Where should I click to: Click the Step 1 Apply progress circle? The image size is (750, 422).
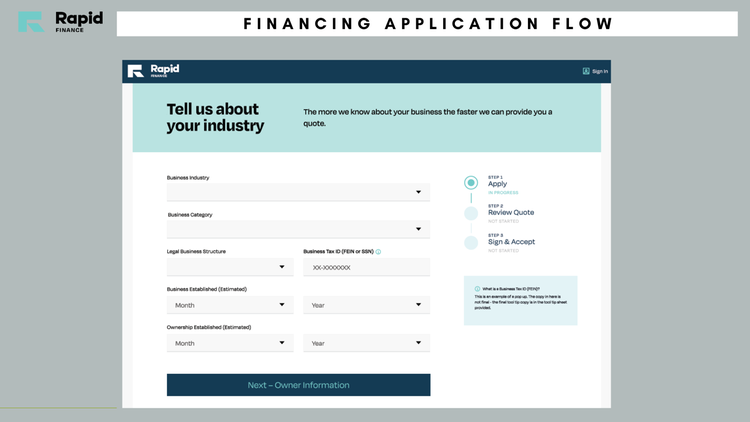point(471,183)
